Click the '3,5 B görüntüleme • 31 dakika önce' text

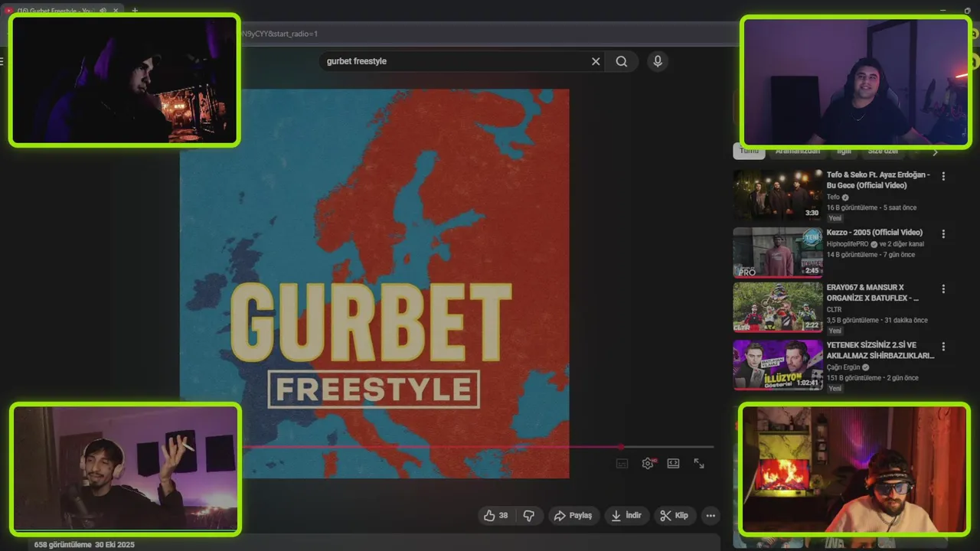coord(877,320)
